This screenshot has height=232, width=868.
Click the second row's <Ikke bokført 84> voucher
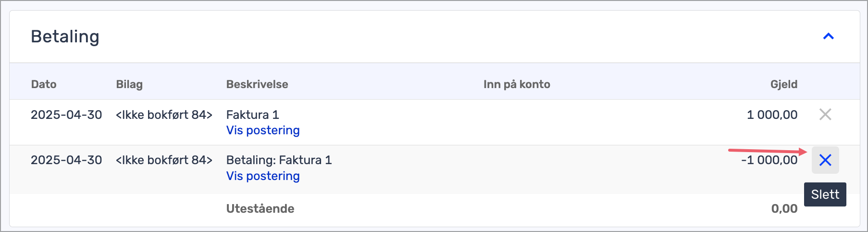164,160
